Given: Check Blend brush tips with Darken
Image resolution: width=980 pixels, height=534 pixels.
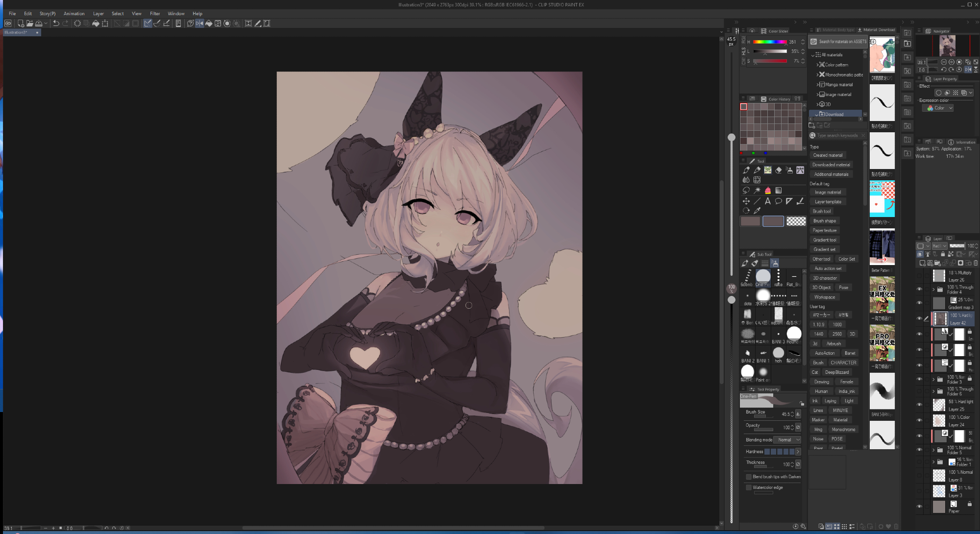Looking at the screenshot, I should (x=749, y=477).
